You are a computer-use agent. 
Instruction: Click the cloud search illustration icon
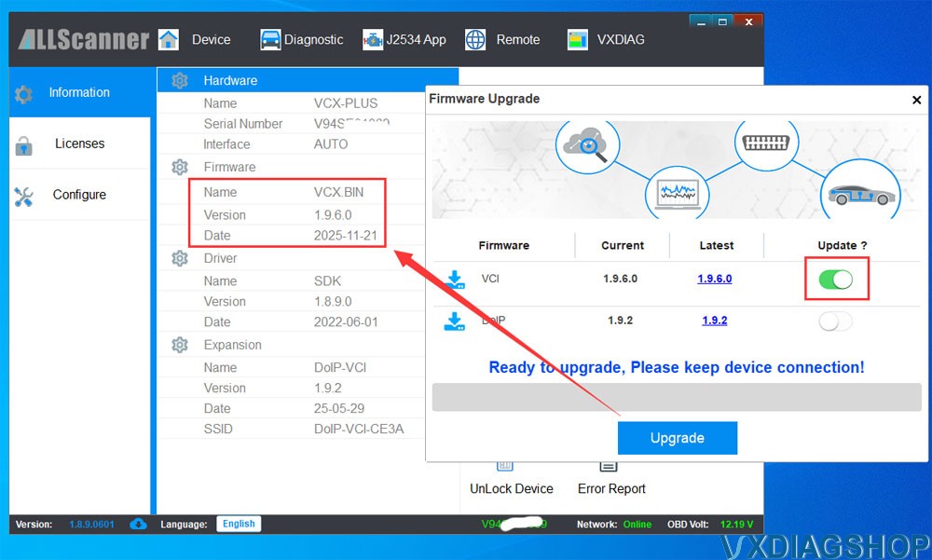pos(587,144)
